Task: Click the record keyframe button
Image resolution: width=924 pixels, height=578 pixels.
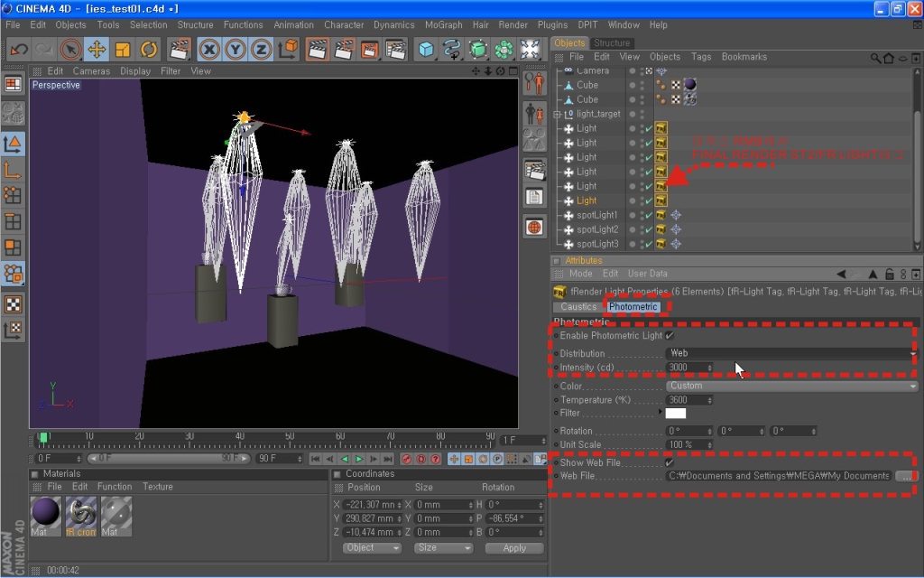Action: tap(406, 459)
